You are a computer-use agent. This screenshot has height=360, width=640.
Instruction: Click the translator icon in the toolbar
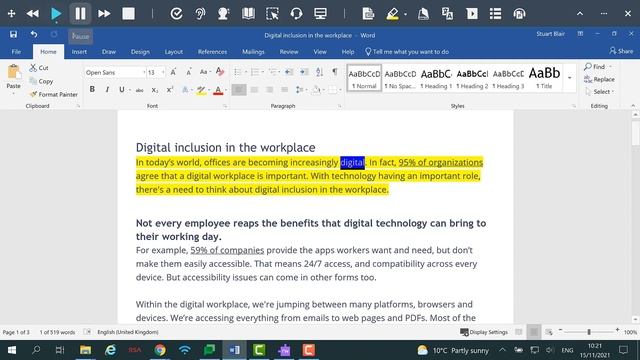[x=447, y=14]
